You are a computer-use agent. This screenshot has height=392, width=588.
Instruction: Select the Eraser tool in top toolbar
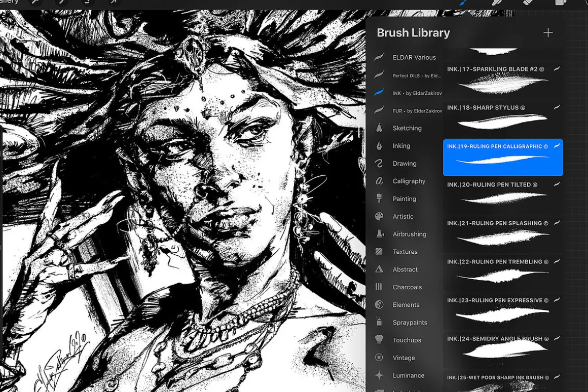(528, 2)
